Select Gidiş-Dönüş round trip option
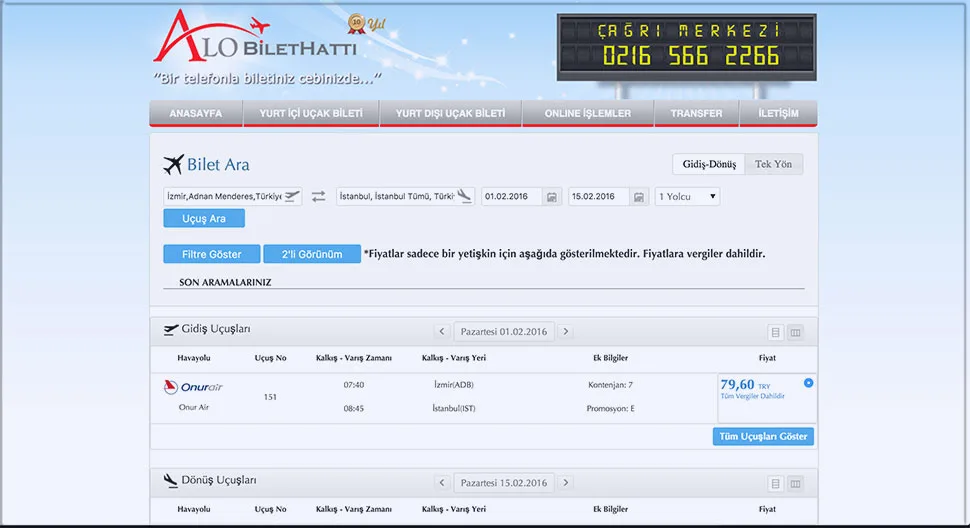The width and height of the screenshot is (970, 528). click(709, 164)
